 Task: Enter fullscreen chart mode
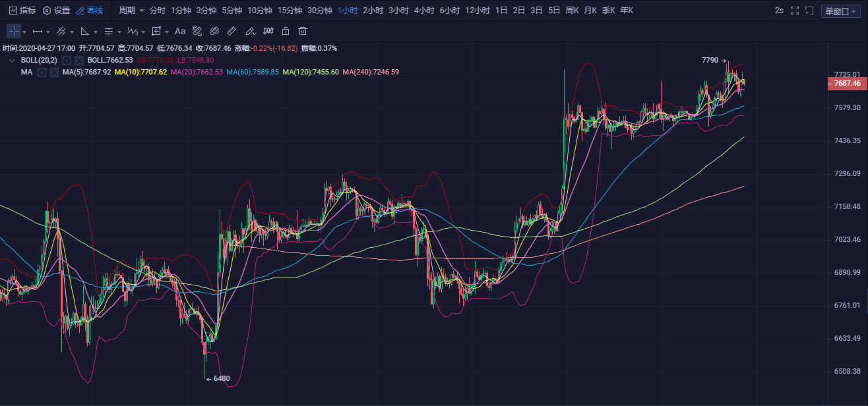pos(794,11)
